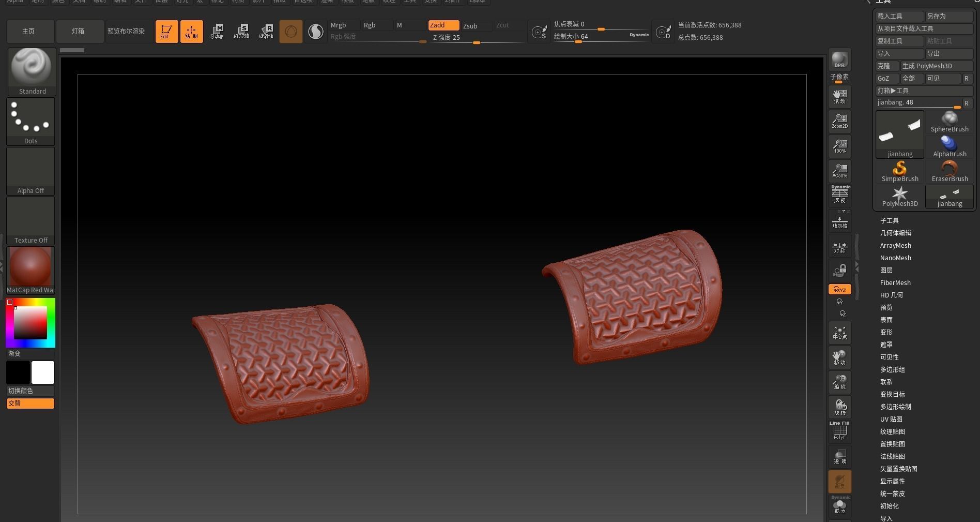The image size is (980, 522).
Task: Click the Zoom2D icon
Action: [x=839, y=121]
